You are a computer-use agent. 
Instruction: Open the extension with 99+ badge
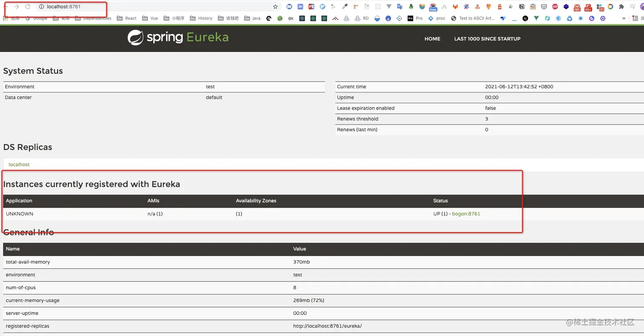pyautogui.click(x=588, y=7)
